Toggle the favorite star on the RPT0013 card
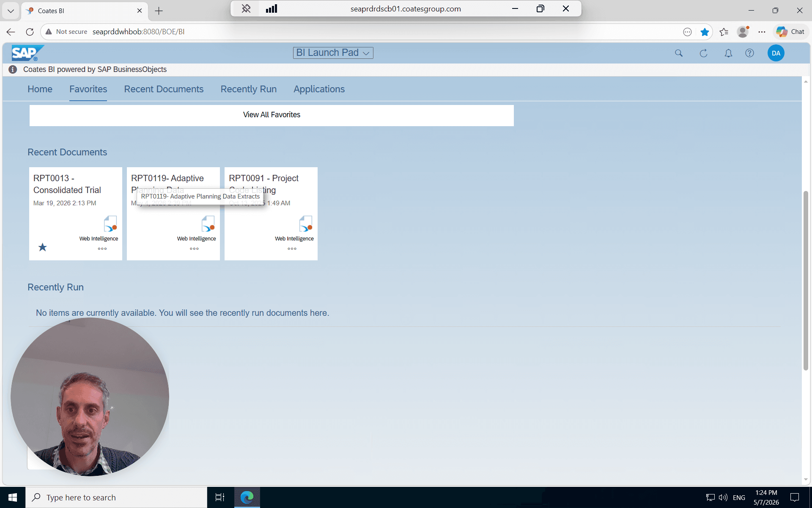812x508 pixels. click(42, 247)
